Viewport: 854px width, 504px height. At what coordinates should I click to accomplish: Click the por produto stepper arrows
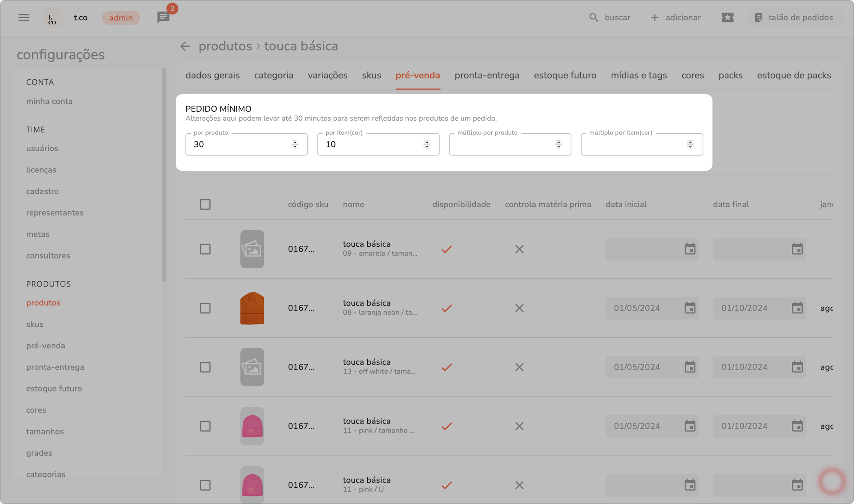[x=295, y=144]
